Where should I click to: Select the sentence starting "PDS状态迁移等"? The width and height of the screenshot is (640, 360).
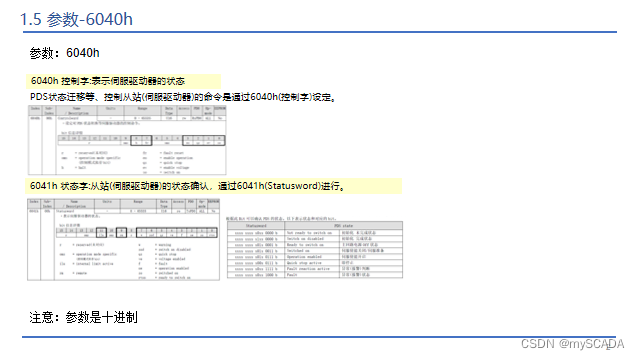[x=183, y=97]
